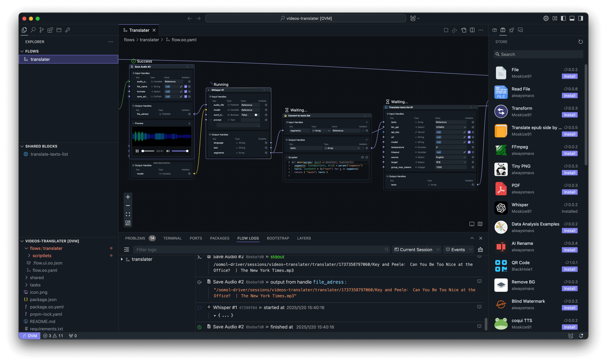Pause the audio preview playback

click(137, 151)
